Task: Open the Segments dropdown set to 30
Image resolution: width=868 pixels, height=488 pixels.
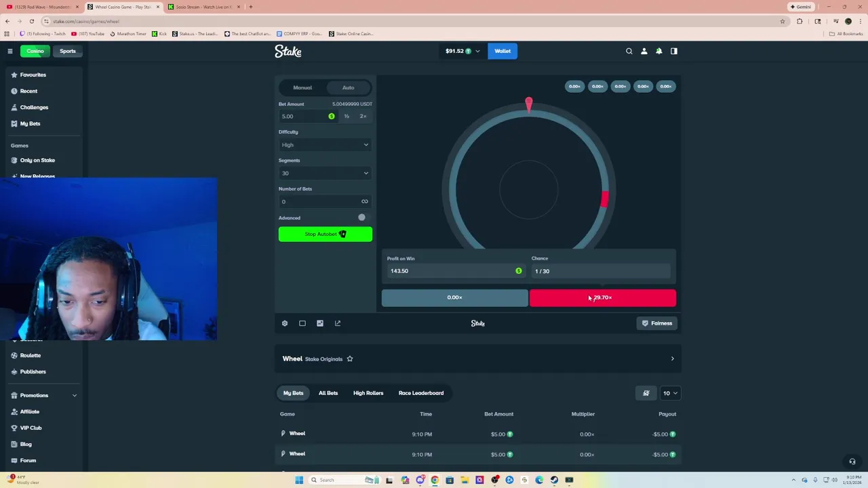Action: pos(325,173)
